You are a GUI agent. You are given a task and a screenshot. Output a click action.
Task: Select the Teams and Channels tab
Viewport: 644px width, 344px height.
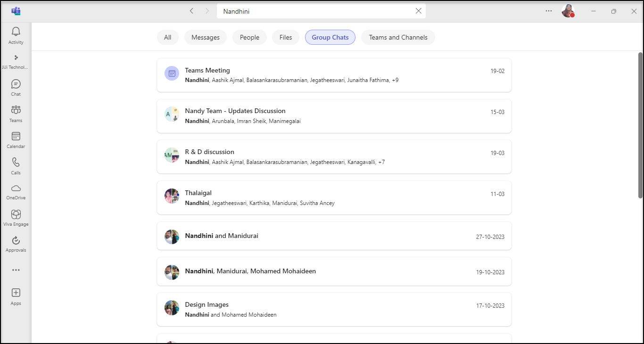pyautogui.click(x=398, y=37)
